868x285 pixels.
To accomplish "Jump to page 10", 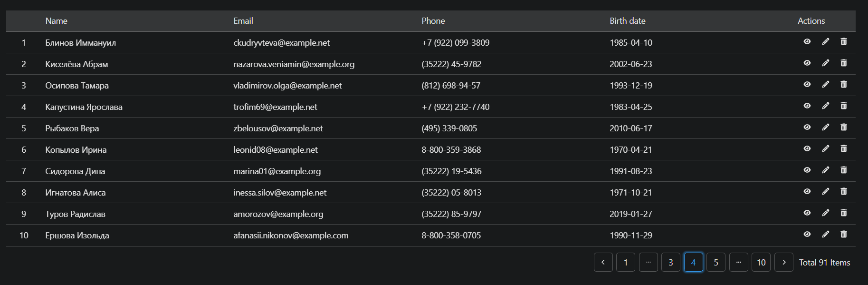I will [x=761, y=262].
